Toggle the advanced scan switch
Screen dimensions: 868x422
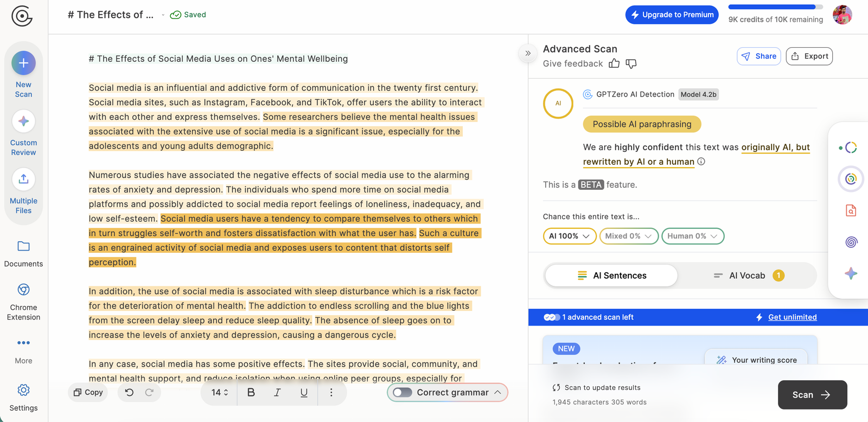[552, 317]
